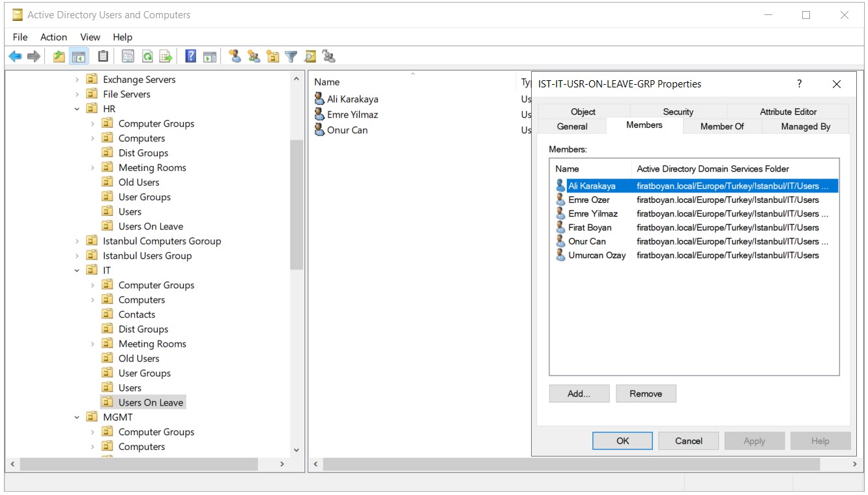Select User Groups folder under IT
This screenshot has width=868, height=495.
pos(145,373)
